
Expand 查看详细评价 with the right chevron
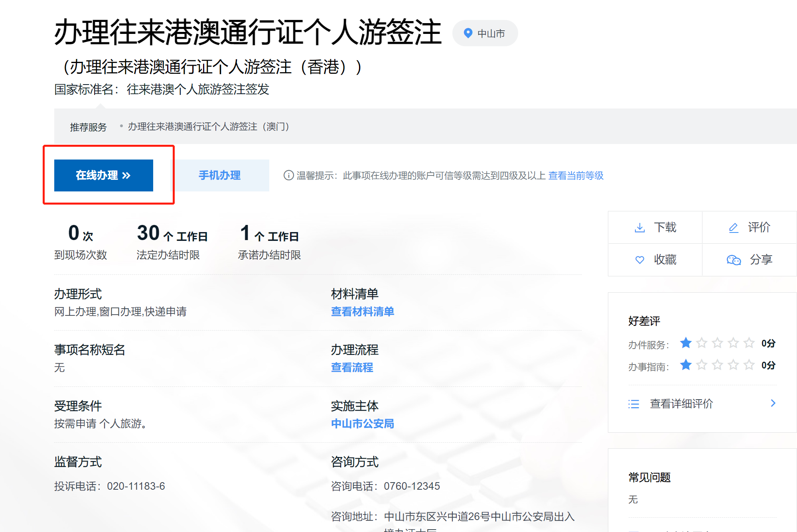773,403
